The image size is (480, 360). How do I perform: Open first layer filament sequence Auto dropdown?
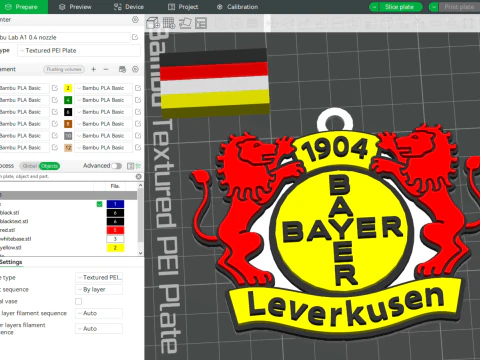click(x=99, y=313)
